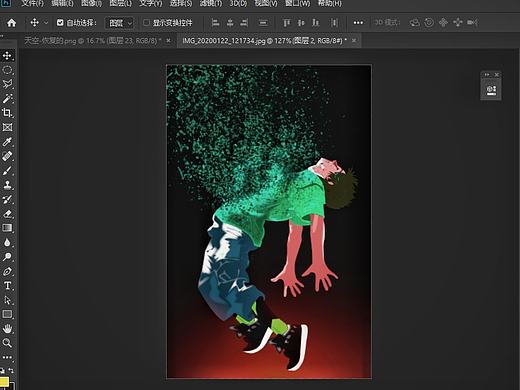Click the align right edges icon
Screen dimensions: 520x390
pos(244,23)
